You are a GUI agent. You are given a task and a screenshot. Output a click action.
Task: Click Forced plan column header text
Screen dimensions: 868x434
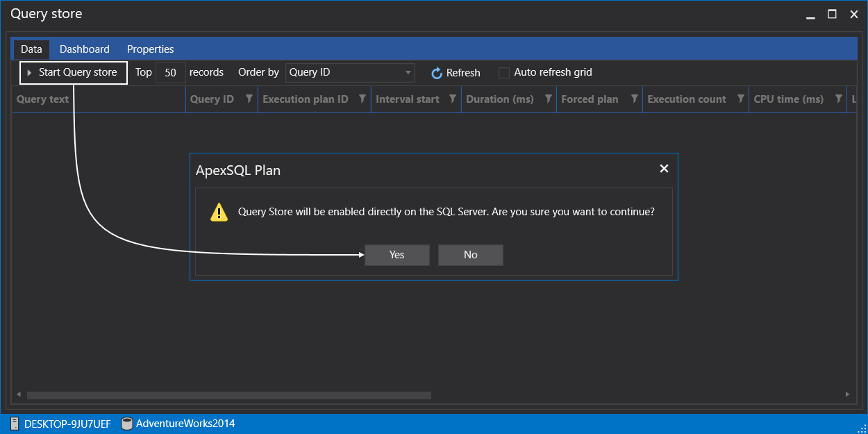coord(590,99)
